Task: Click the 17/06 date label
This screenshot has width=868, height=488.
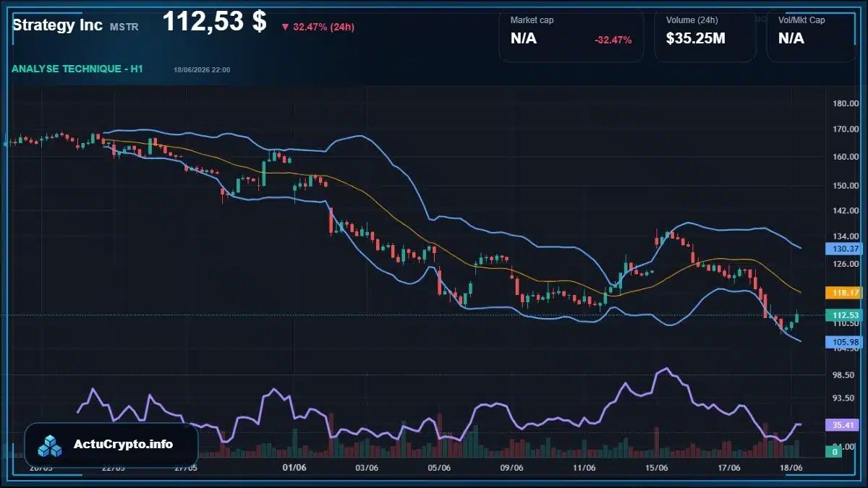Action: point(729,468)
